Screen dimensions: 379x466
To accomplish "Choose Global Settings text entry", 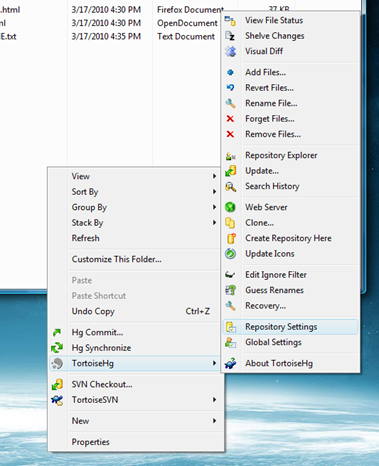I will click(x=273, y=342).
